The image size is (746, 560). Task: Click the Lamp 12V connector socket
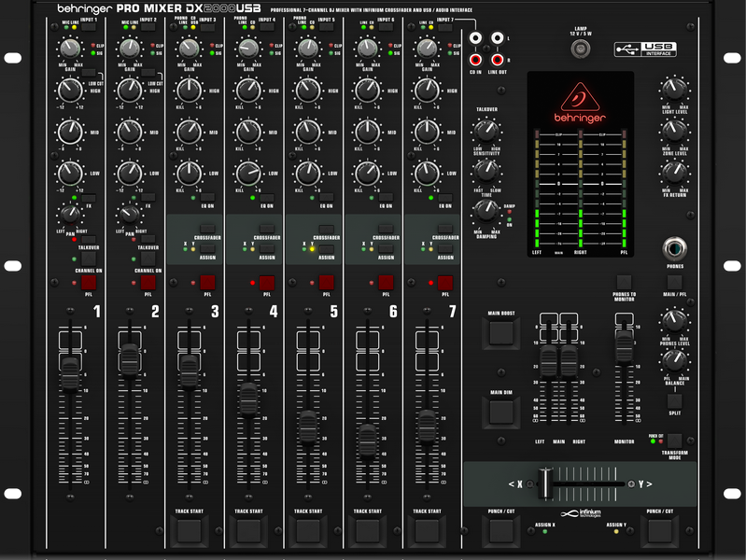click(x=581, y=49)
